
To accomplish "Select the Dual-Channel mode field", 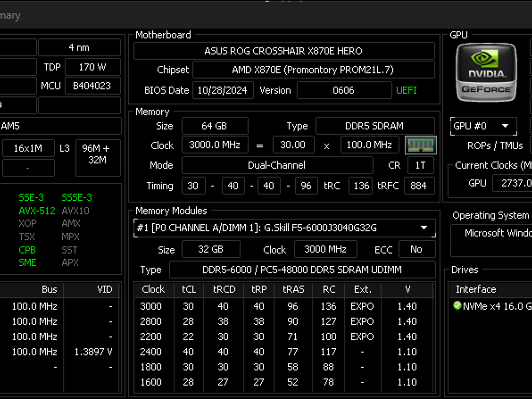I will coord(277,165).
